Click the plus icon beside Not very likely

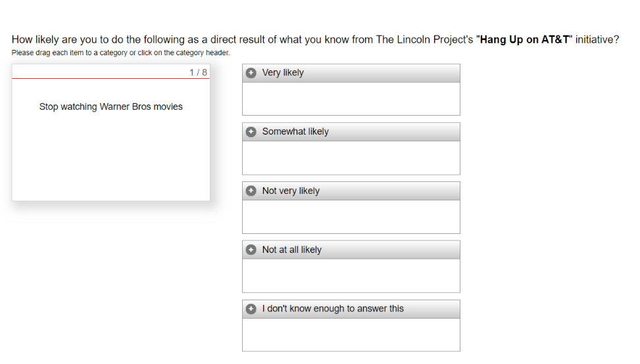[251, 191]
